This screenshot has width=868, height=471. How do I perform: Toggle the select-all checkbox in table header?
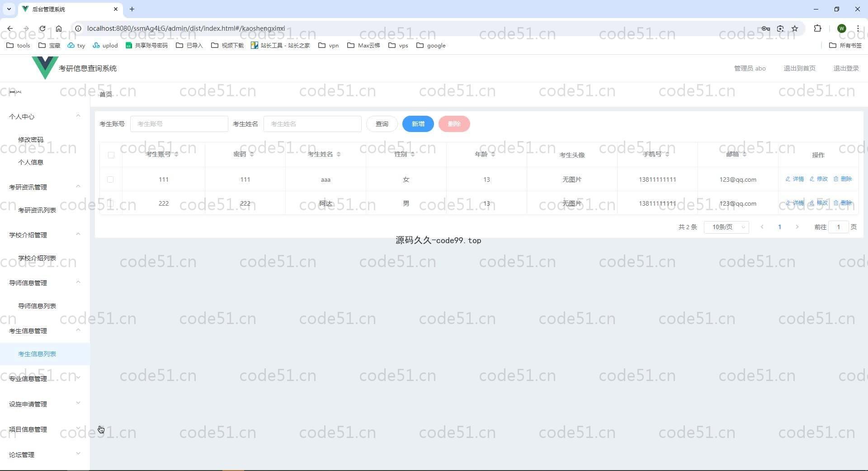[111, 155]
